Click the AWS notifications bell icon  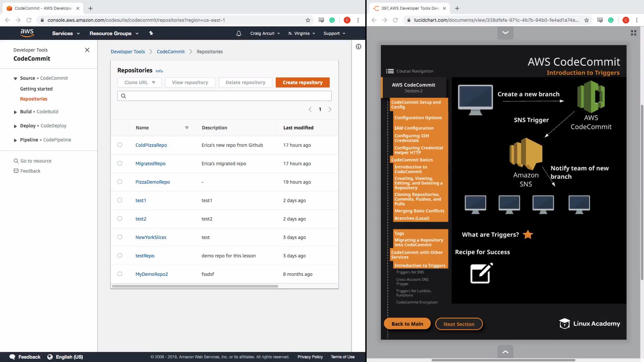tap(238, 34)
